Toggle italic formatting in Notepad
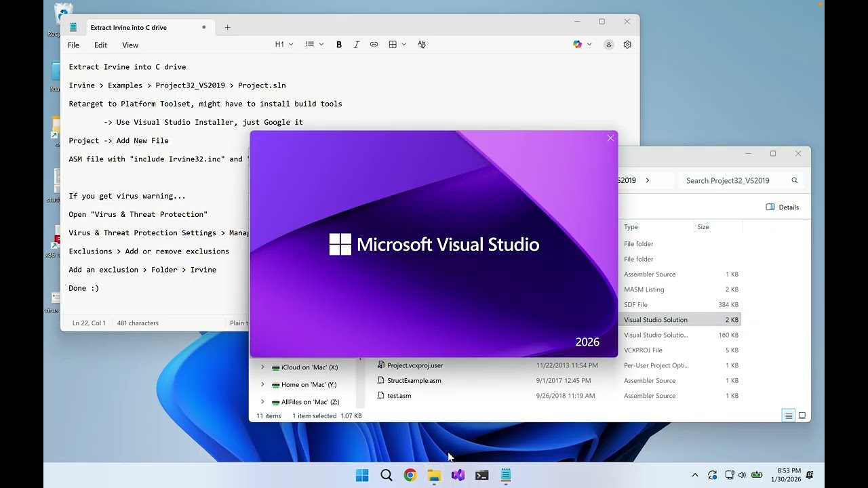This screenshot has height=488, width=868. click(x=357, y=45)
